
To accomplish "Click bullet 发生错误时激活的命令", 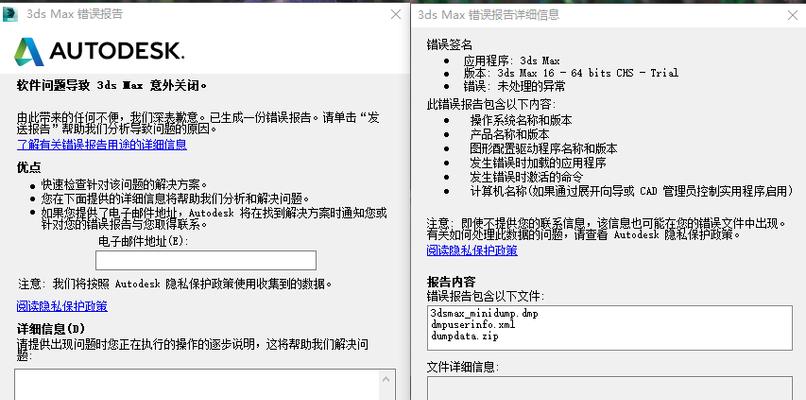I will tap(526, 177).
